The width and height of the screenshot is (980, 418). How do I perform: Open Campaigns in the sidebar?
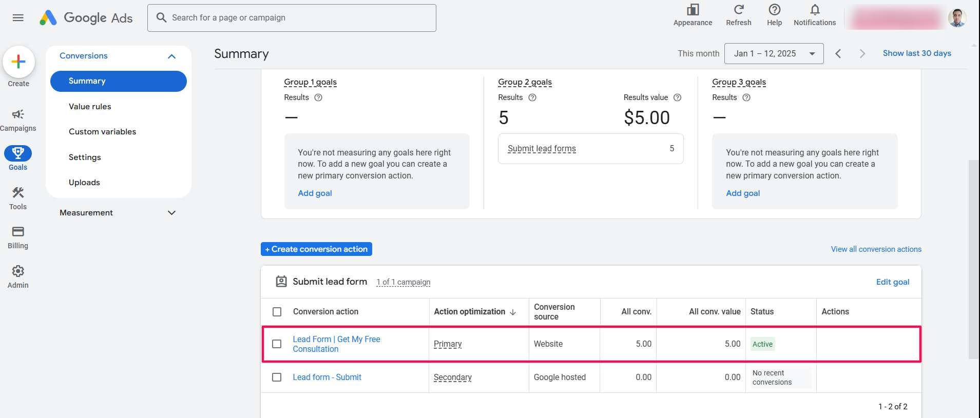click(18, 120)
